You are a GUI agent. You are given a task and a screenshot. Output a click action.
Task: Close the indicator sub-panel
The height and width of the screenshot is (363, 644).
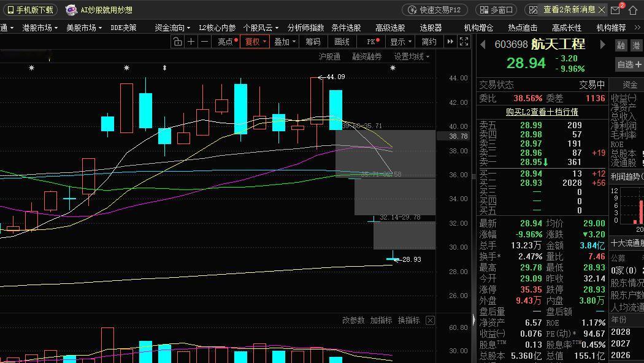tap(430, 320)
